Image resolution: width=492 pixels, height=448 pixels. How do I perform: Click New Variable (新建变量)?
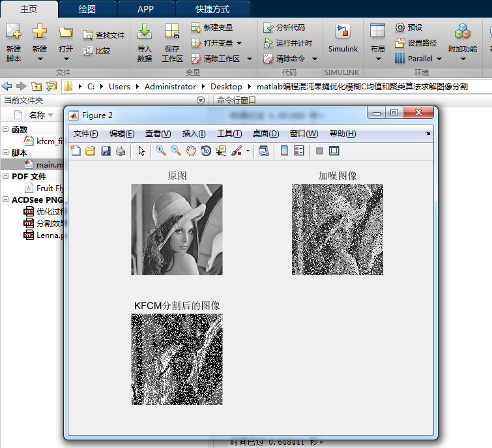212,27
